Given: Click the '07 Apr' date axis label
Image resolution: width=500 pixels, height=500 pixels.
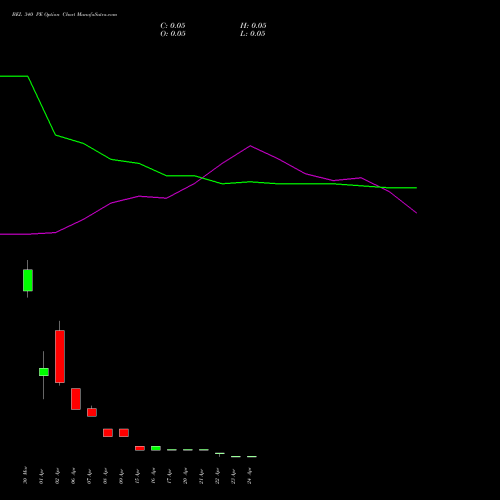Looking at the screenshot, I should 89,476.
